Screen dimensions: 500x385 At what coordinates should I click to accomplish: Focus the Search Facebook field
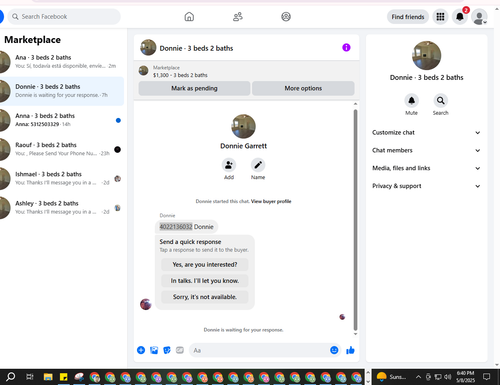(x=64, y=17)
